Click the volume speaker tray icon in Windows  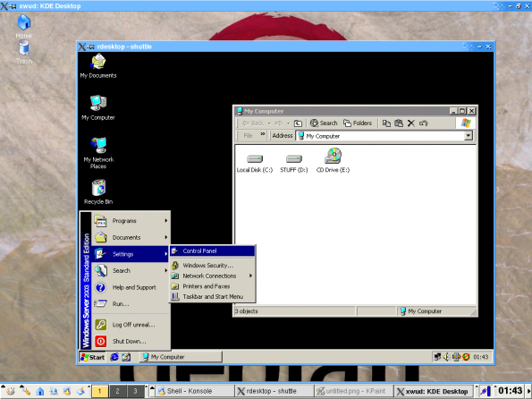click(x=446, y=357)
